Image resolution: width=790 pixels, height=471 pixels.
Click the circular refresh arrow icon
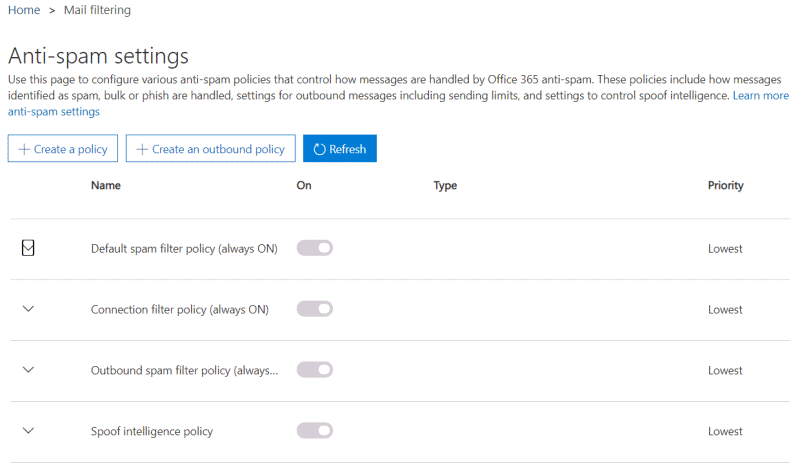[x=319, y=149]
